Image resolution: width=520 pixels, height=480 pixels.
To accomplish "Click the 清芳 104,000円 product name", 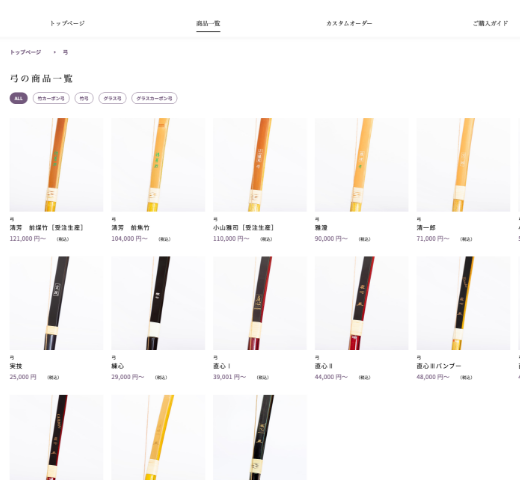I will click(x=130, y=228).
